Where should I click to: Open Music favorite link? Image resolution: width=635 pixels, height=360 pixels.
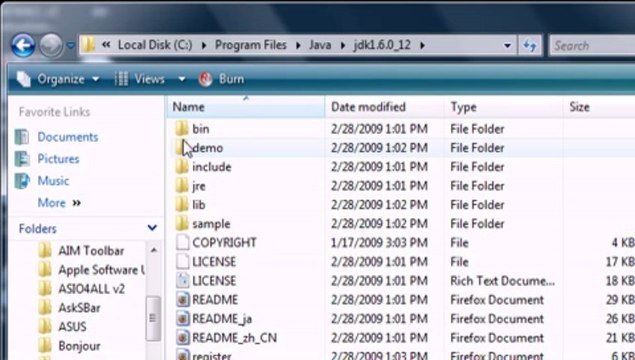53,181
